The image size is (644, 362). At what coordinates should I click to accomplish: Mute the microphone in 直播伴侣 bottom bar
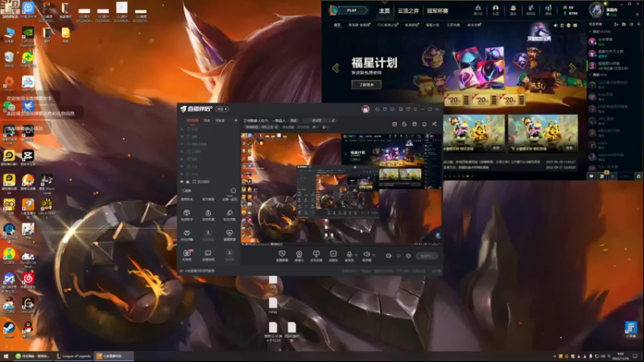[x=349, y=256]
